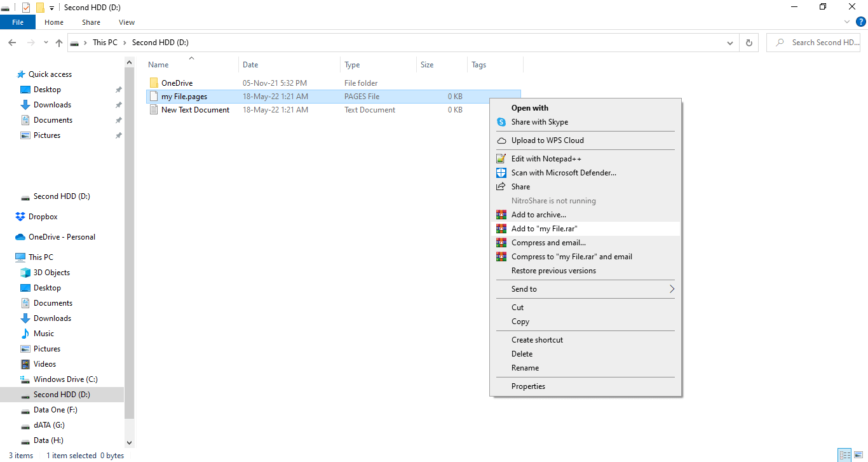Click the Notepad++ icon in context menu
The image size is (868, 462).
(501, 159)
